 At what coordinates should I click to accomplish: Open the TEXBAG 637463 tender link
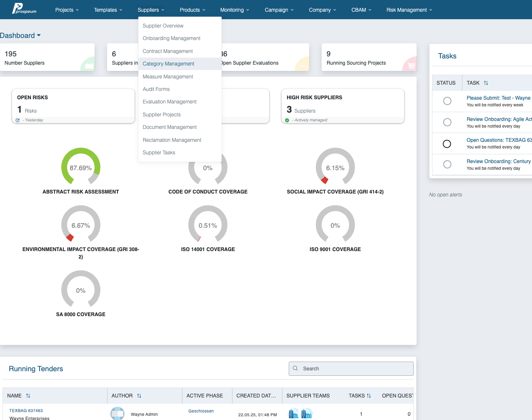26,411
